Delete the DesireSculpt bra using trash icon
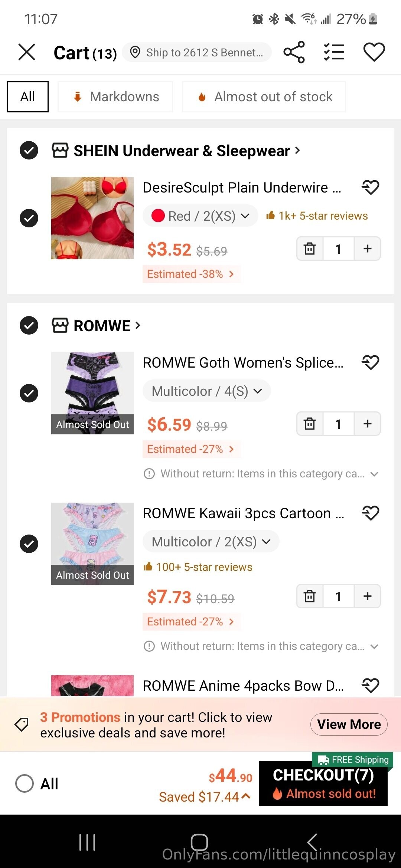Screen dimensions: 401x868 point(310,249)
